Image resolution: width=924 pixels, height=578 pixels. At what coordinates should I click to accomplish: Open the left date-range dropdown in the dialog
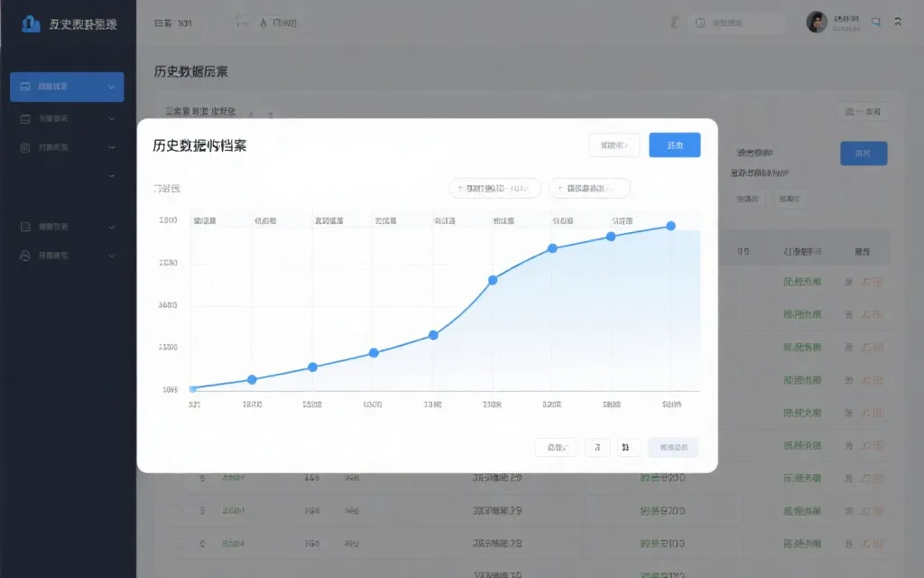494,189
